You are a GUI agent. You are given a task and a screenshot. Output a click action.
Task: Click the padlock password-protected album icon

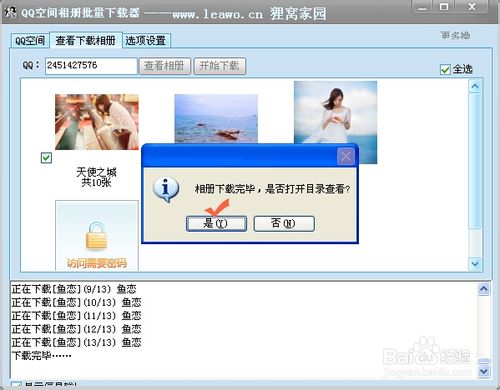[96, 236]
